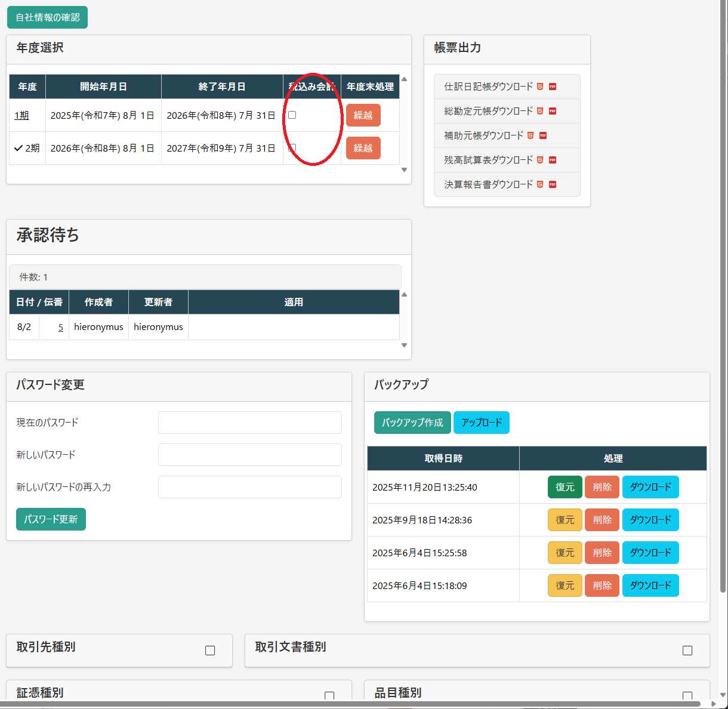Click the PDF icon for 決算報告書ダウンロード

(x=553, y=184)
